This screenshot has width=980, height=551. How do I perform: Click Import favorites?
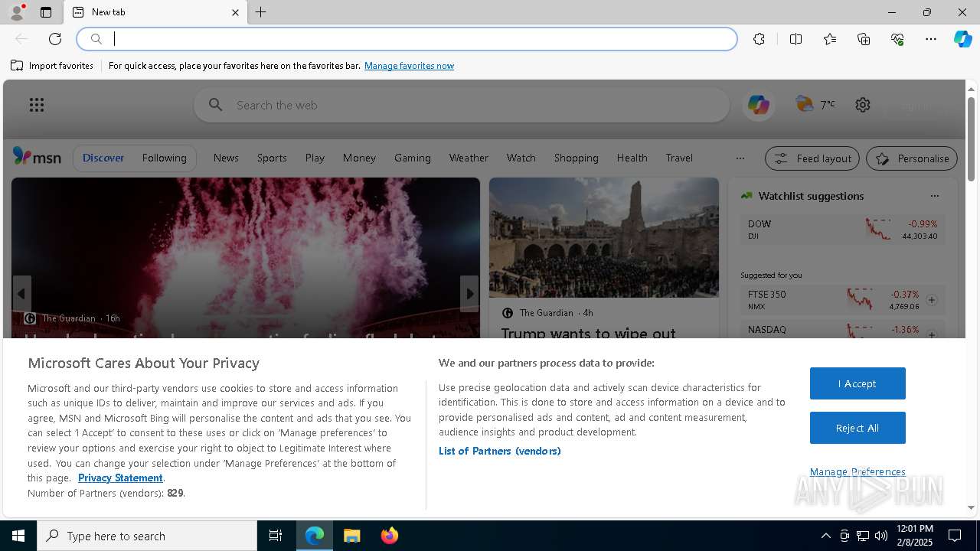point(52,66)
